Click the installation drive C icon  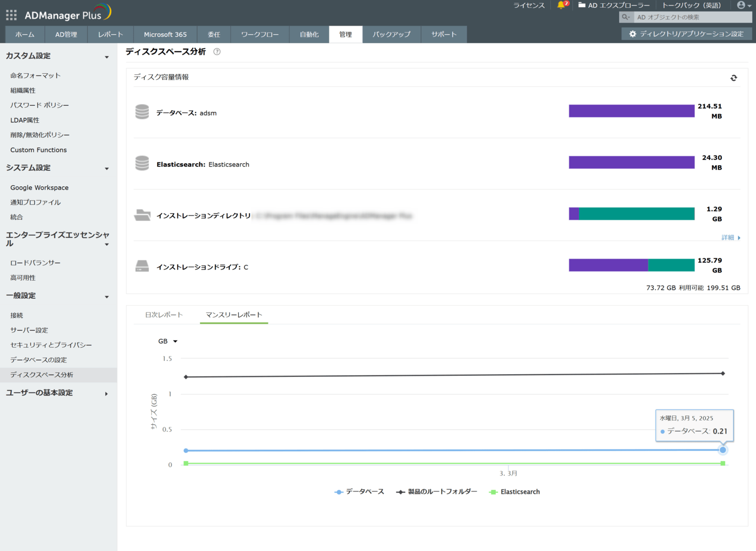point(142,267)
